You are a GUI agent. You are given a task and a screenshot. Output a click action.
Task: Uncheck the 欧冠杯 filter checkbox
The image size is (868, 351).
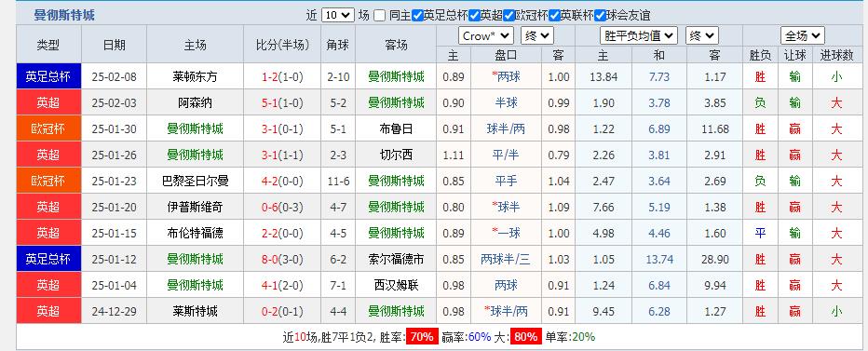coord(509,16)
